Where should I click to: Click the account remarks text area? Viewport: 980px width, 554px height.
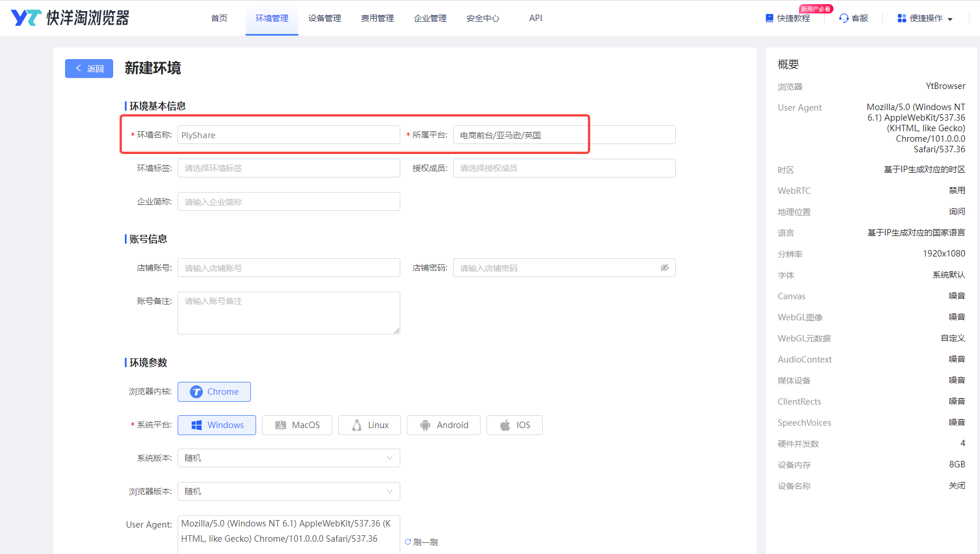coord(289,313)
